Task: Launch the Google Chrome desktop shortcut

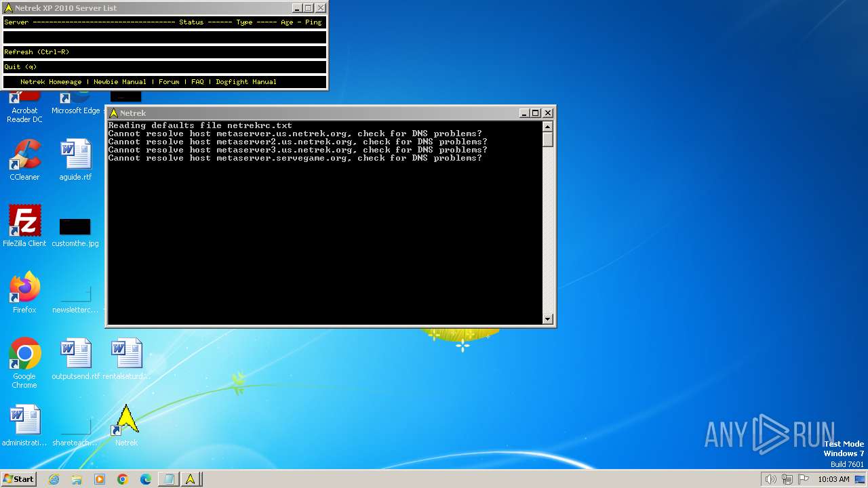Action: (24, 363)
